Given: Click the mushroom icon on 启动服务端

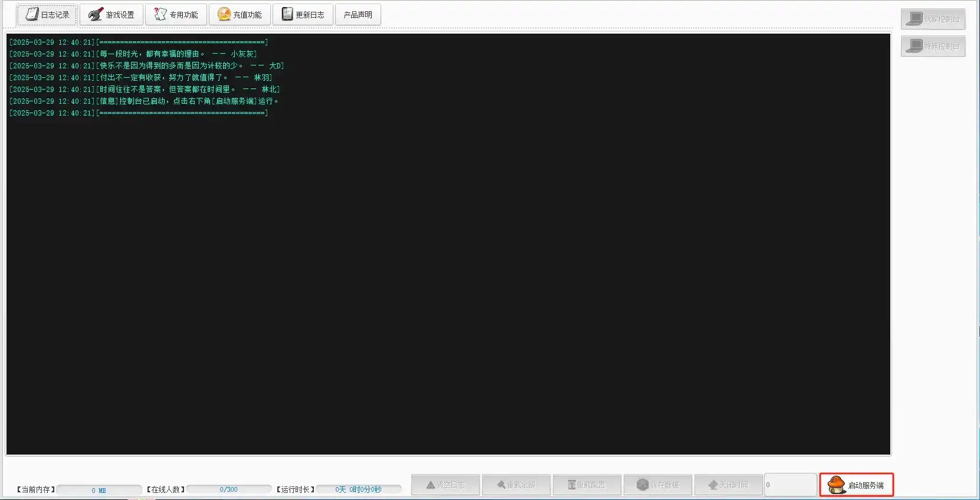Looking at the screenshot, I should (x=836, y=485).
